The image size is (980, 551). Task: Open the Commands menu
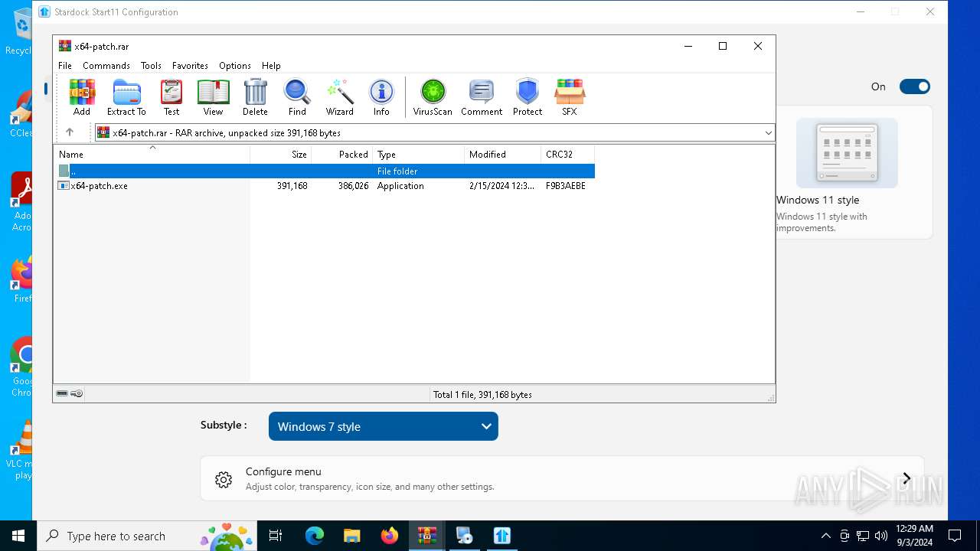pyautogui.click(x=106, y=66)
